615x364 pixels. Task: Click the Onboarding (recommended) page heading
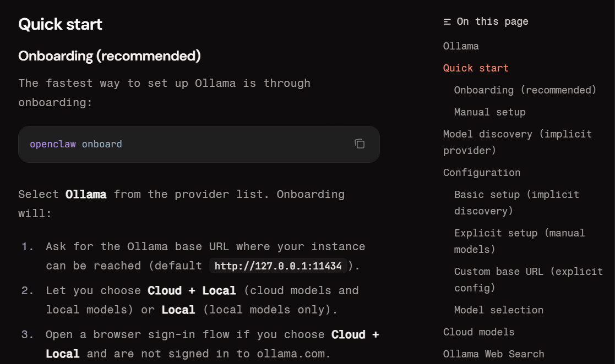click(x=110, y=56)
